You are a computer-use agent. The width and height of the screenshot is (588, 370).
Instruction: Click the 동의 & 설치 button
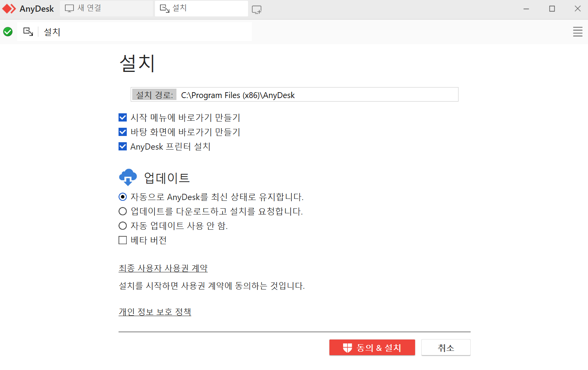372,347
